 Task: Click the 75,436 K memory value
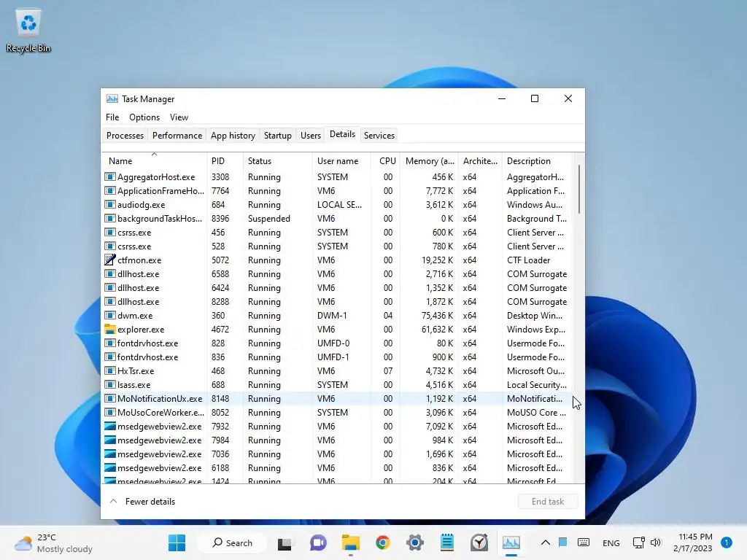coord(437,315)
